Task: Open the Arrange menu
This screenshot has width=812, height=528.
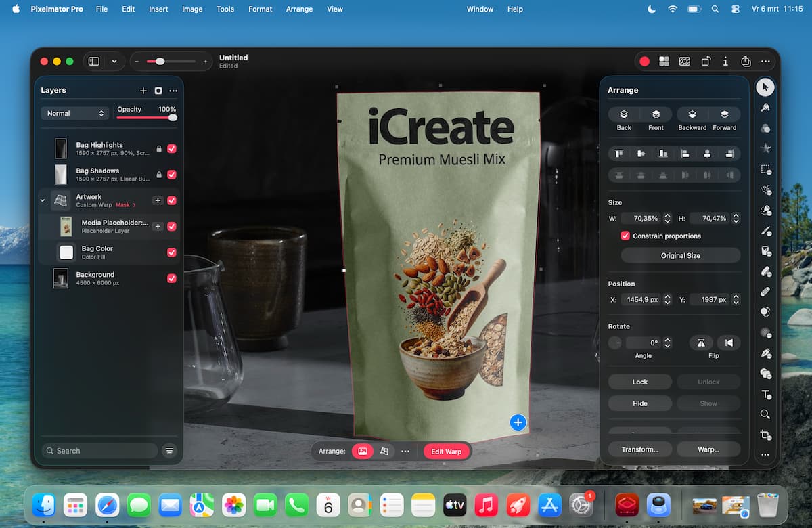Action: coord(299,9)
